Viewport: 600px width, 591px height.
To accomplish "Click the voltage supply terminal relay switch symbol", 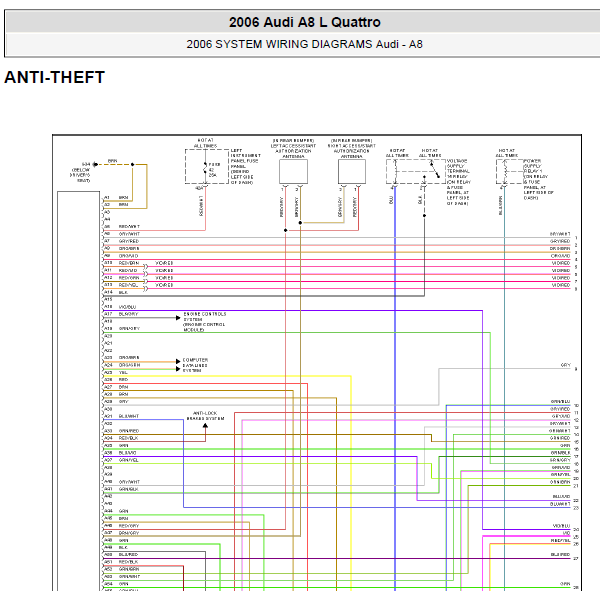I will [434, 170].
